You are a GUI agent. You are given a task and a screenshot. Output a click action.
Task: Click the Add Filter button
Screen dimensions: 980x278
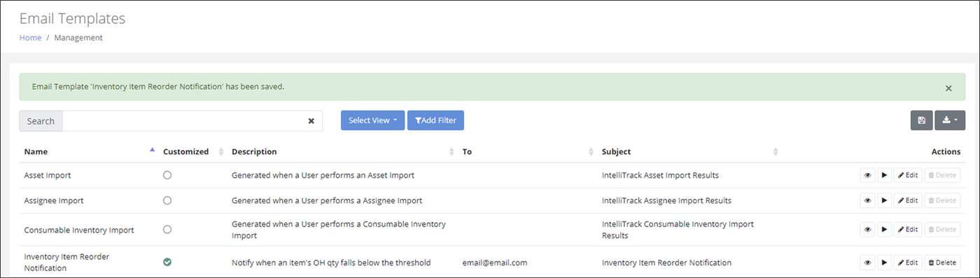pyautogui.click(x=435, y=120)
